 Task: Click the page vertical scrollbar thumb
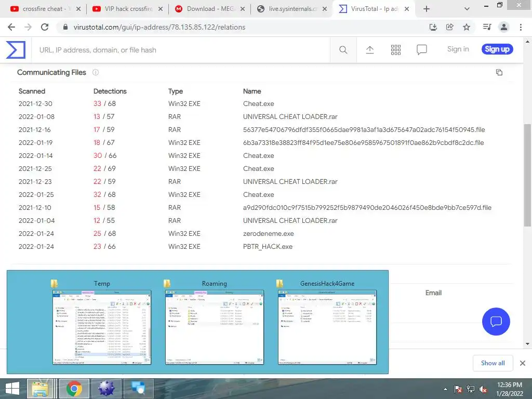point(527,175)
